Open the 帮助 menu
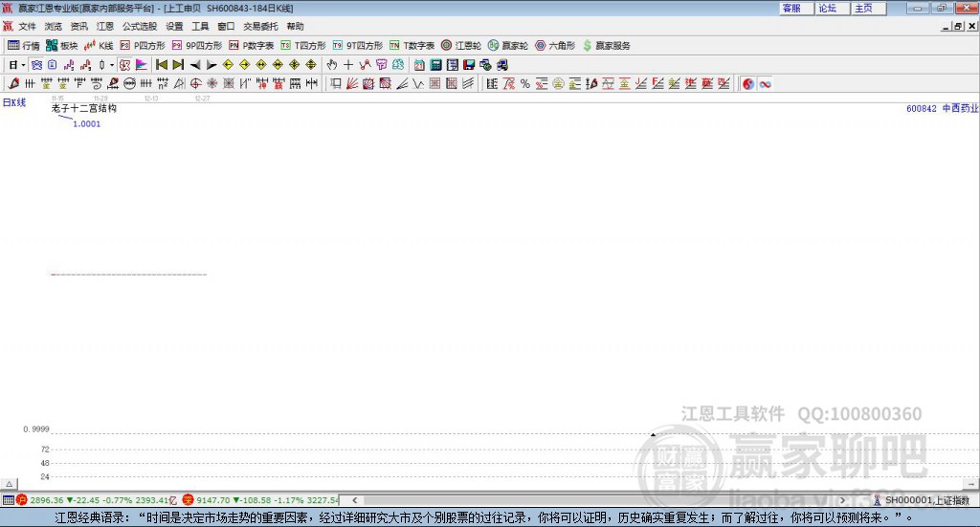 point(295,26)
